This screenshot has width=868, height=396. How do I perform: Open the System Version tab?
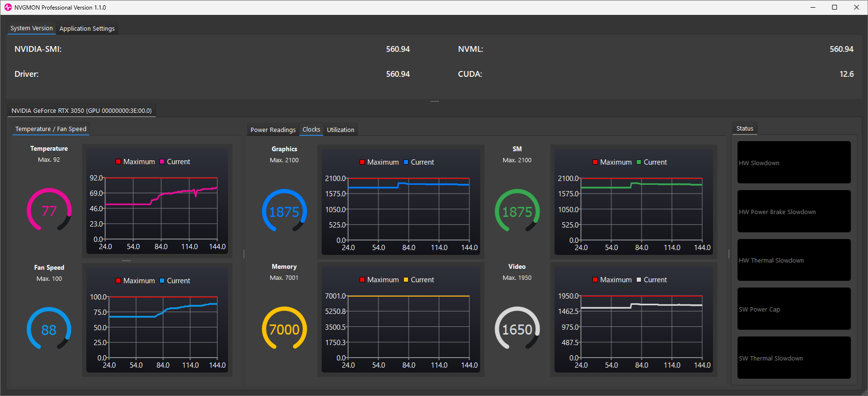point(31,28)
